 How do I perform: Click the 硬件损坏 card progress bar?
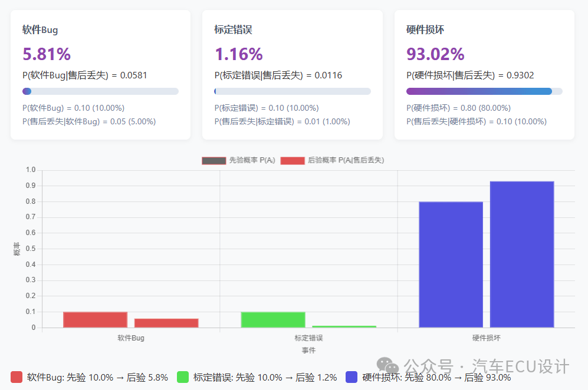click(x=485, y=91)
